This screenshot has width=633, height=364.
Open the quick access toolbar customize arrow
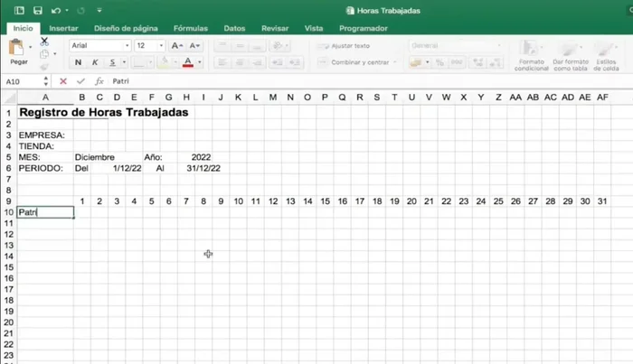pyautogui.click(x=99, y=11)
